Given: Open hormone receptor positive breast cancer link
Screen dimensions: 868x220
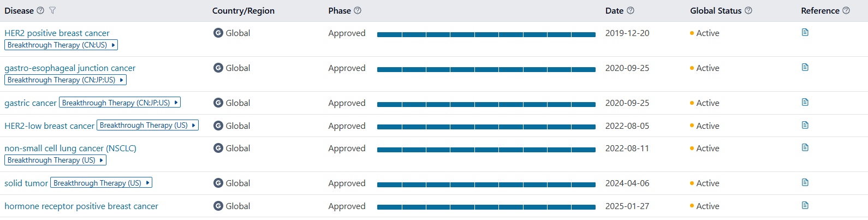Looking at the screenshot, I should (x=81, y=206).
